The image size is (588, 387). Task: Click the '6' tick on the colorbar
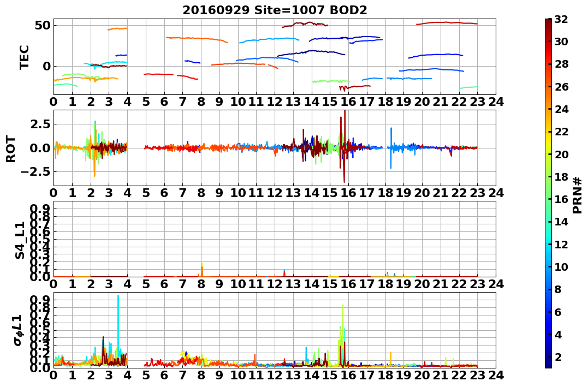(x=558, y=312)
